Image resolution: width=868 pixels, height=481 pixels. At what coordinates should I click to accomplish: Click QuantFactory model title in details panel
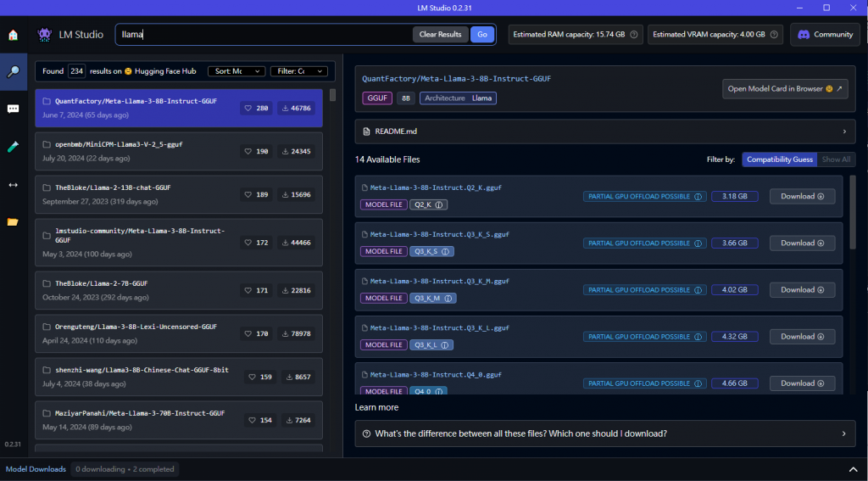[456, 79]
